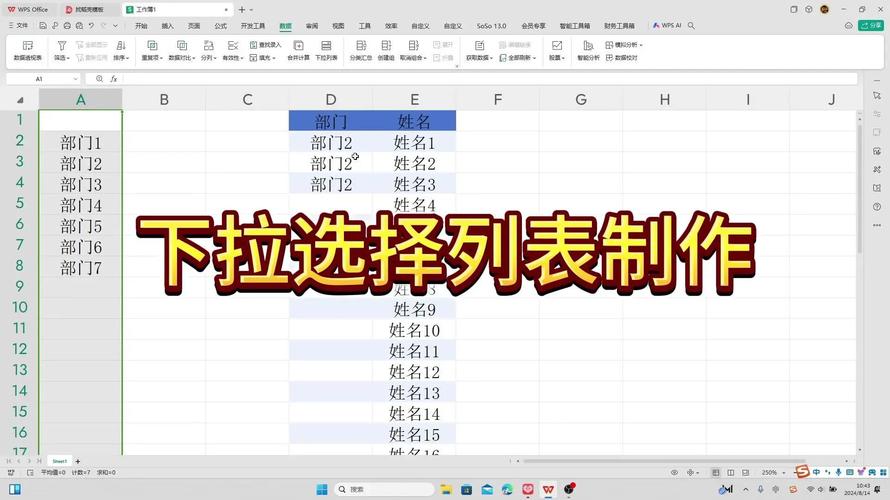Open the 重复项 duplicates tool
Screen dimensions: 890x500
click(x=152, y=51)
